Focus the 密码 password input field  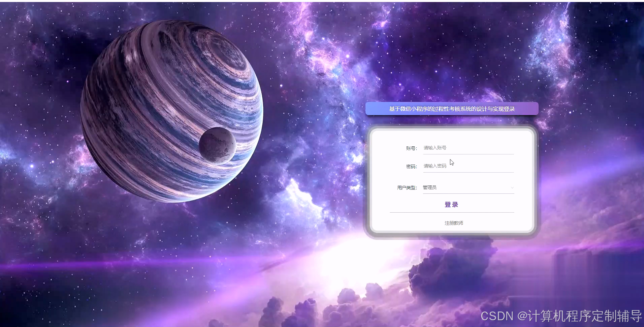[468, 166]
